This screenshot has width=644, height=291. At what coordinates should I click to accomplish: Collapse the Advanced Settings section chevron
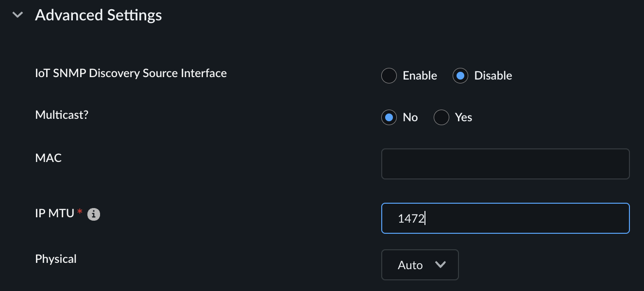click(18, 15)
